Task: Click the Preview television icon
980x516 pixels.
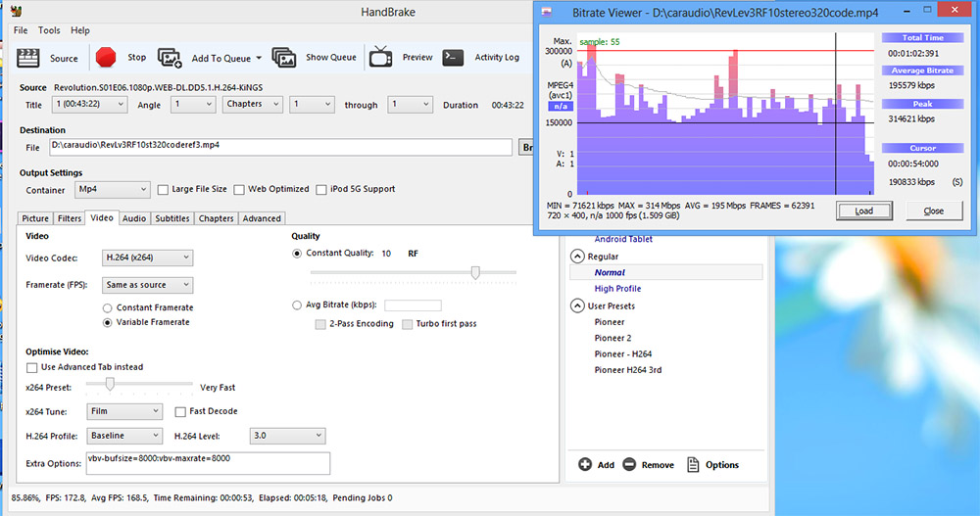Action: click(x=380, y=57)
